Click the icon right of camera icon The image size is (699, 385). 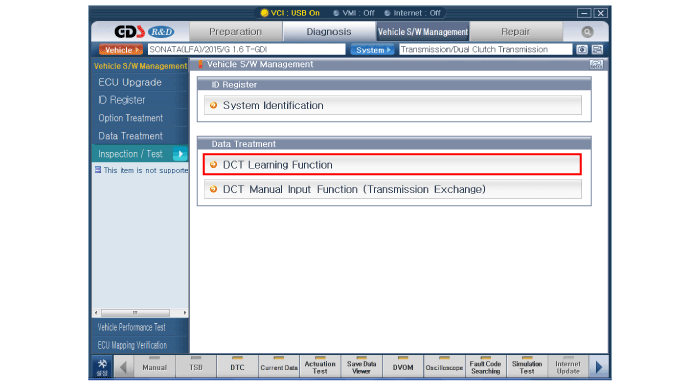coord(597,49)
